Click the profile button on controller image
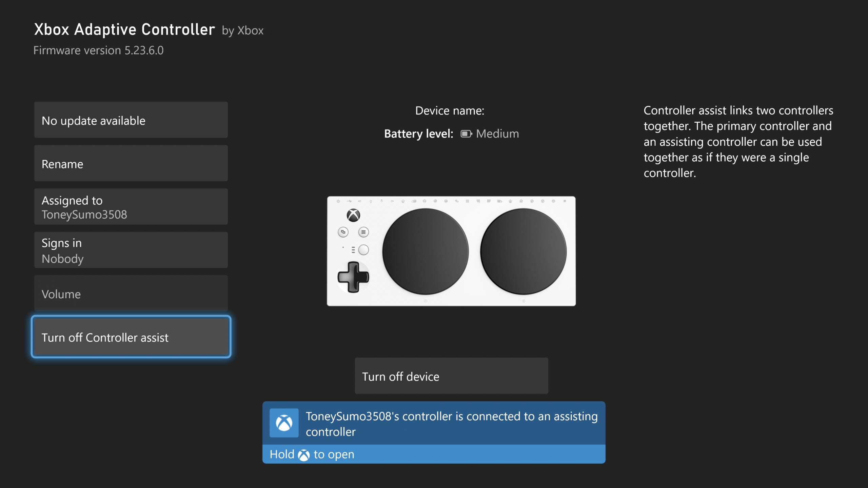The image size is (868, 488). [x=363, y=250]
